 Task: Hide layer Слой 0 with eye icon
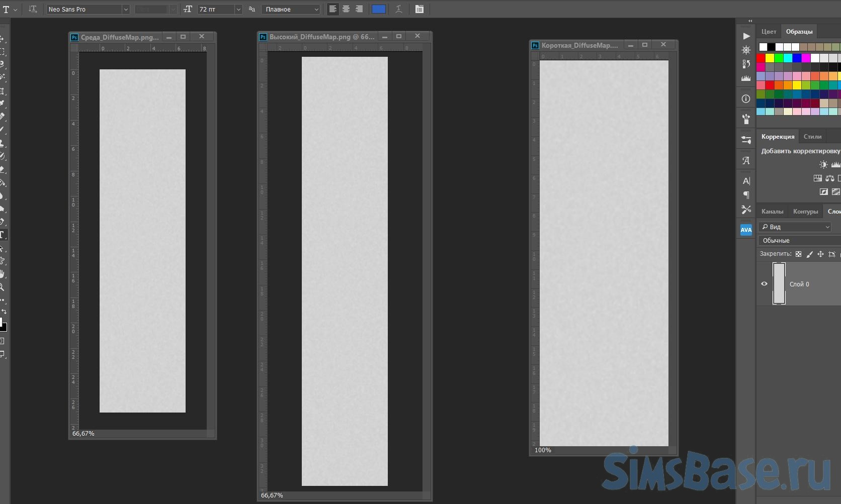764,284
